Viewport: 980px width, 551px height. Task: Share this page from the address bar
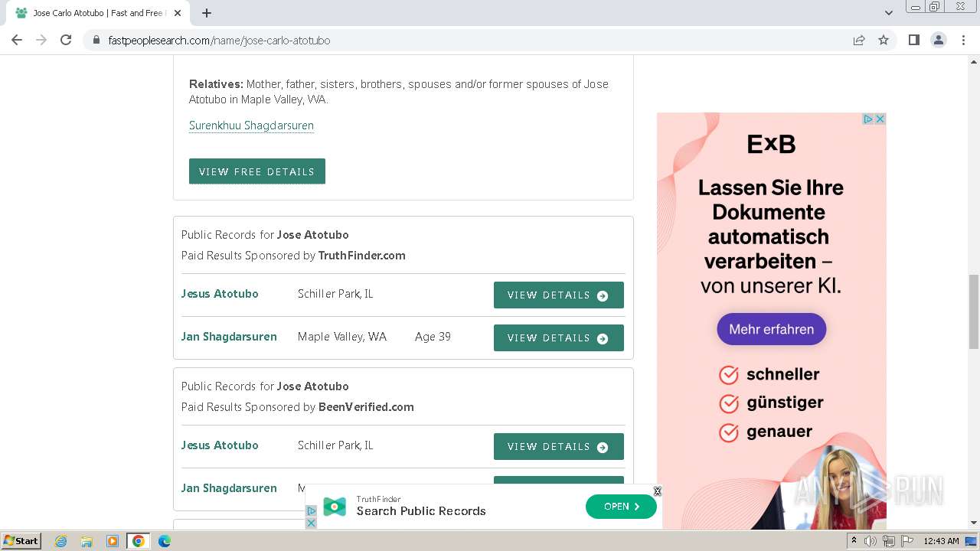click(859, 40)
